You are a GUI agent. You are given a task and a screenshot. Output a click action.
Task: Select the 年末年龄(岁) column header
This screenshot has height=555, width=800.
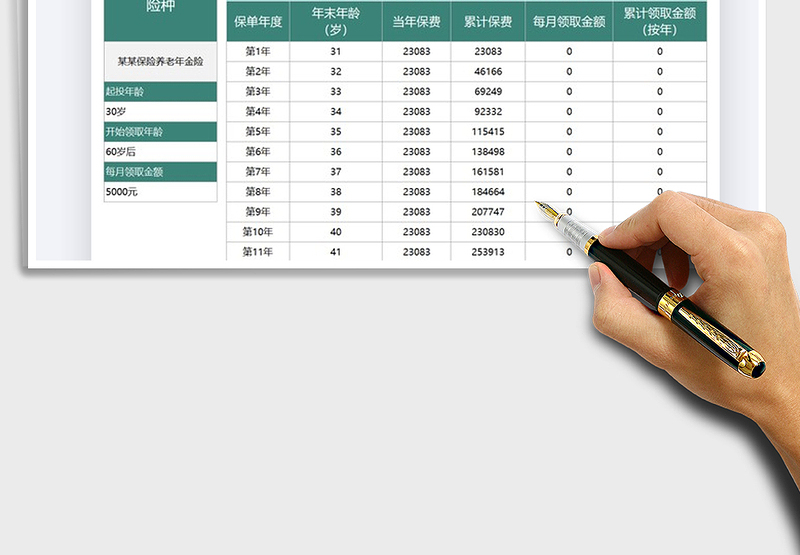coord(336,21)
